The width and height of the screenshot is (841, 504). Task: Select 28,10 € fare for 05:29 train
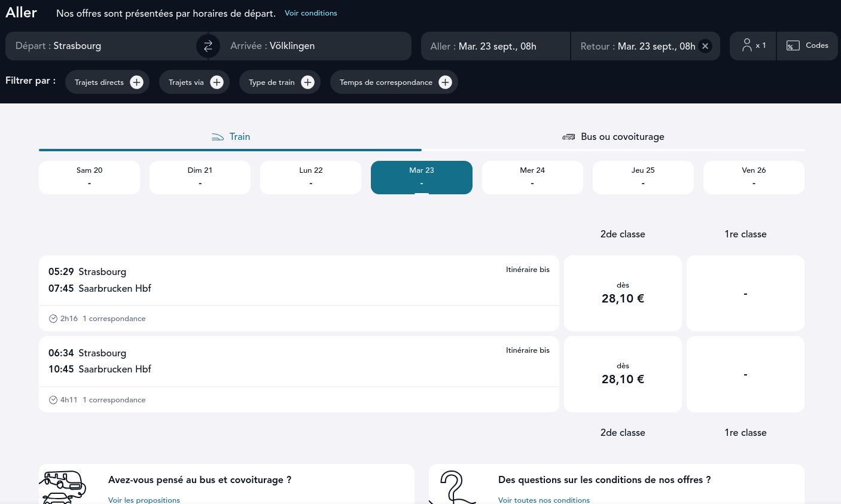623,294
